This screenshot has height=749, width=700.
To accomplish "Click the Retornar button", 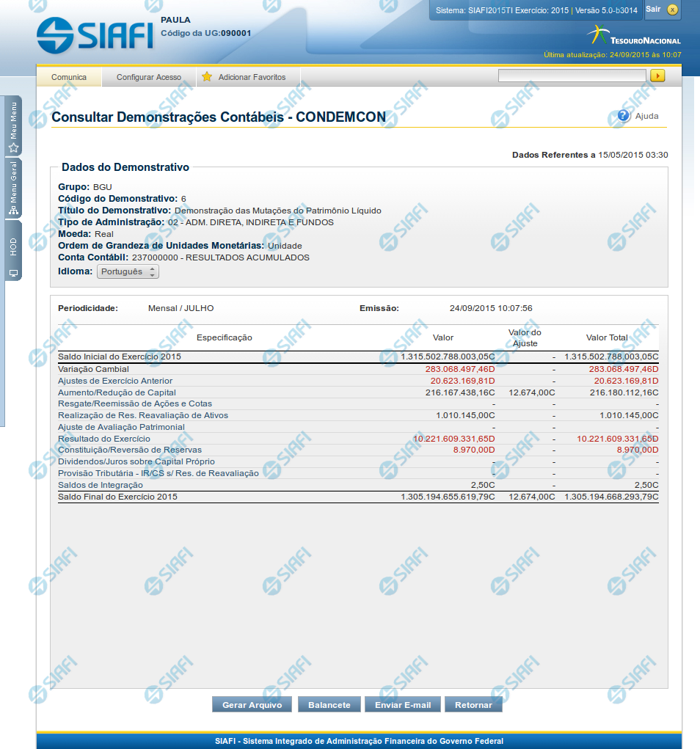I will (473, 704).
